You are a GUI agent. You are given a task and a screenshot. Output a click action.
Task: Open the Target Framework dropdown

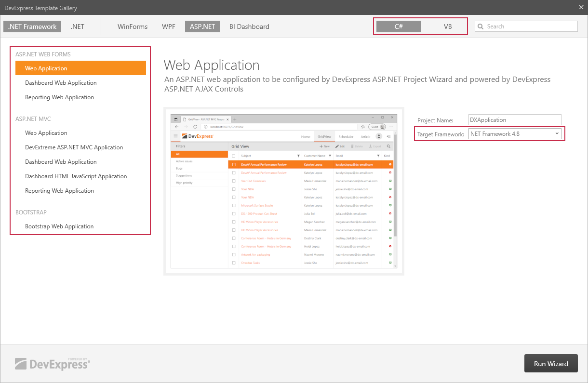(515, 133)
